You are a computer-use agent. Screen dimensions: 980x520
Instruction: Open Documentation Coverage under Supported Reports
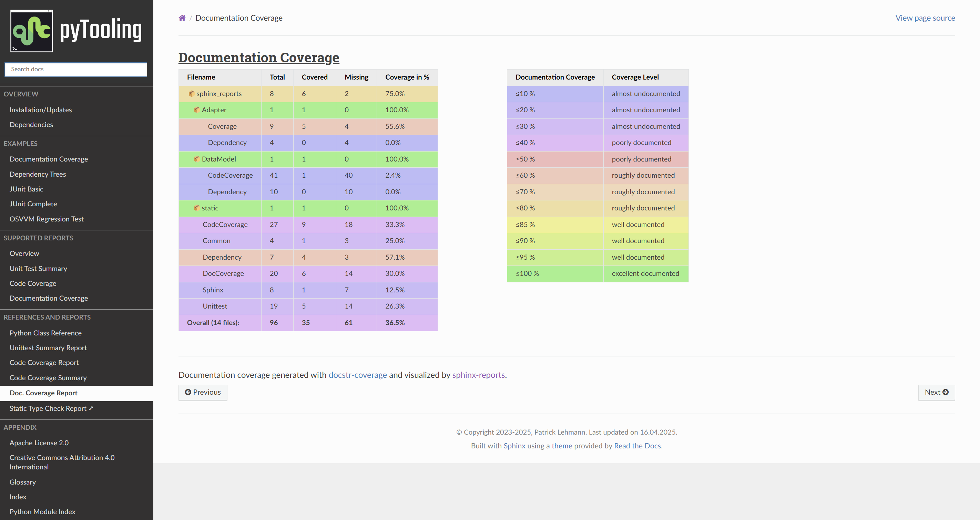point(49,298)
